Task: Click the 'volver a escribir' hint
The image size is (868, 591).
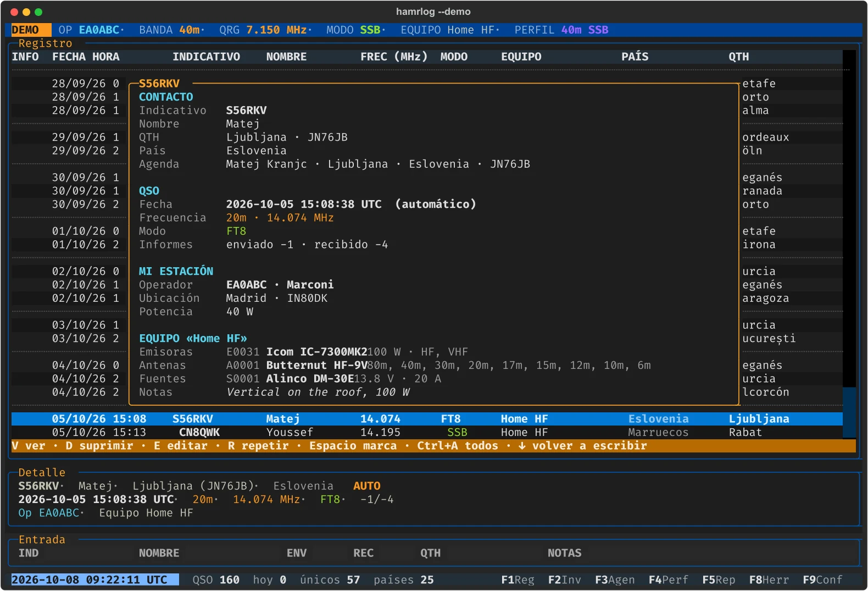Action: point(583,445)
